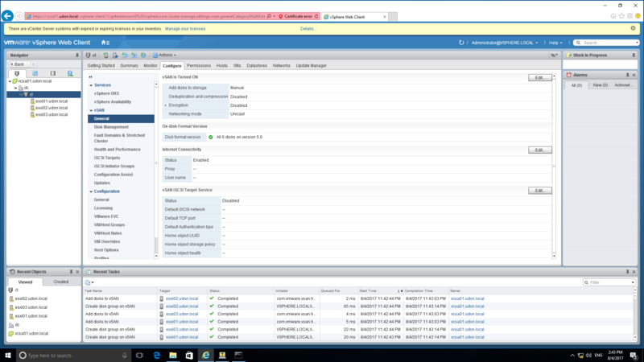
Task: Click the Add Host toolbar icon
Action: pos(105,55)
